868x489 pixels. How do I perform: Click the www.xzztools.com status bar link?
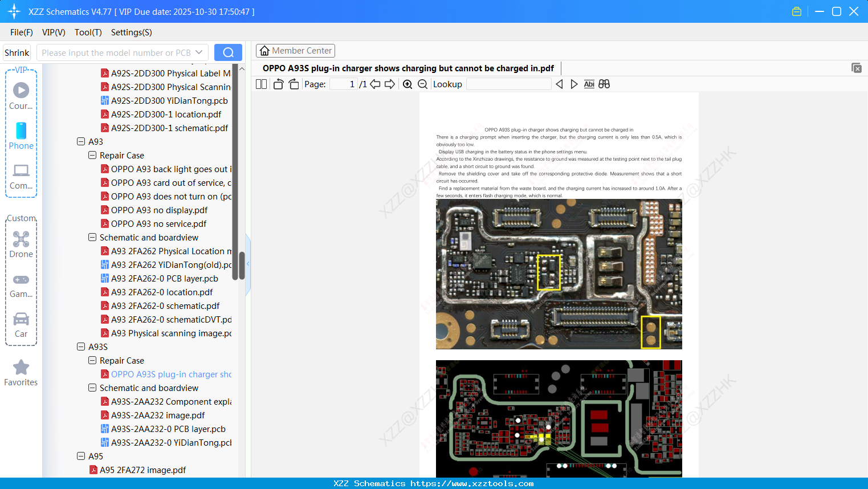pos(472,483)
